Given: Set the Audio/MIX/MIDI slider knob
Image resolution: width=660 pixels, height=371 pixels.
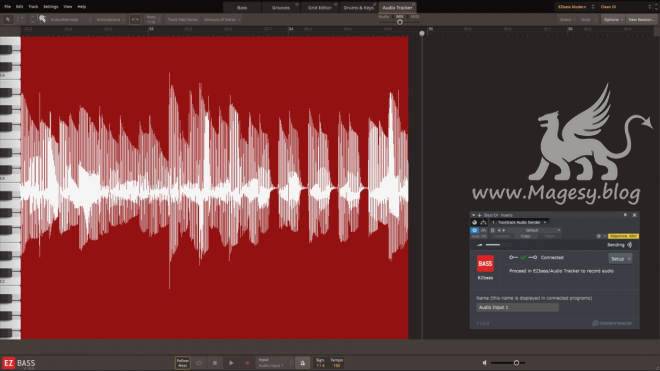Looking at the screenshot, I should (400, 22).
